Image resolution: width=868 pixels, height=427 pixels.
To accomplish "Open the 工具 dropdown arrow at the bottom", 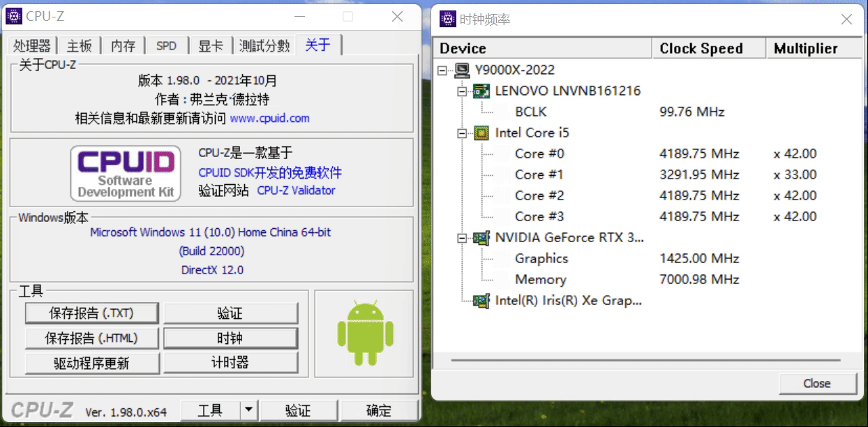I will tap(248, 410).
